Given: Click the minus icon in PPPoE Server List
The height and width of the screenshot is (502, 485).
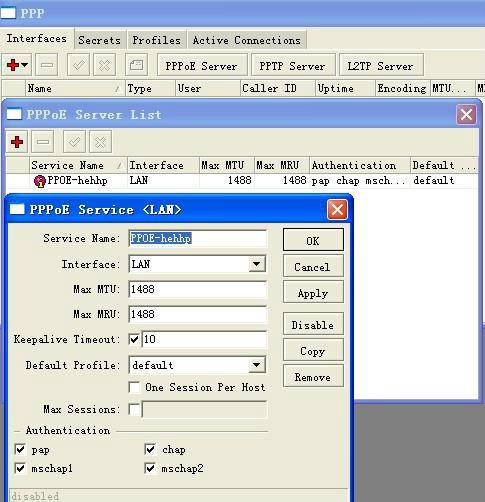Looking at the screenshot, I should point(43,142).
